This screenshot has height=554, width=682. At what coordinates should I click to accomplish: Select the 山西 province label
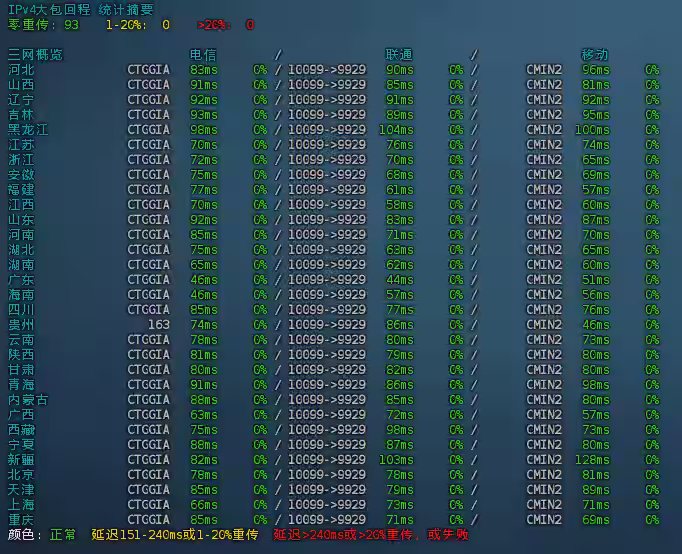pyautogui.click(x=21, y=85)
